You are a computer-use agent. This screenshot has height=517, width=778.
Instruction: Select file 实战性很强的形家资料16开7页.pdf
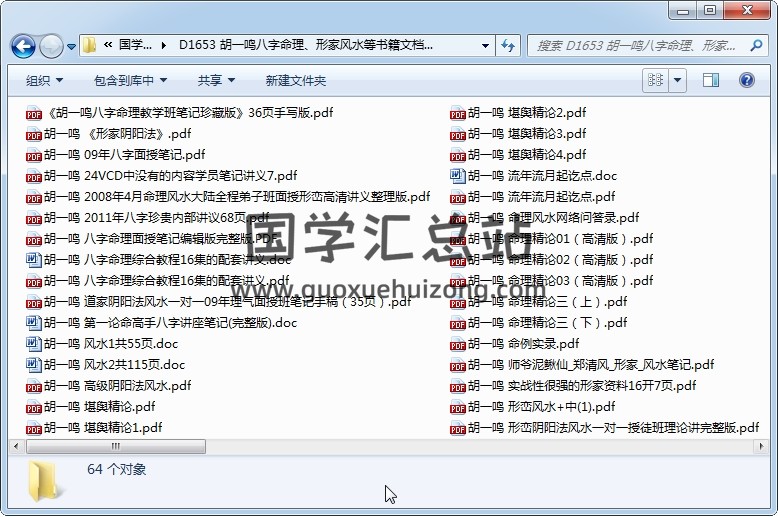coord(574,386)
